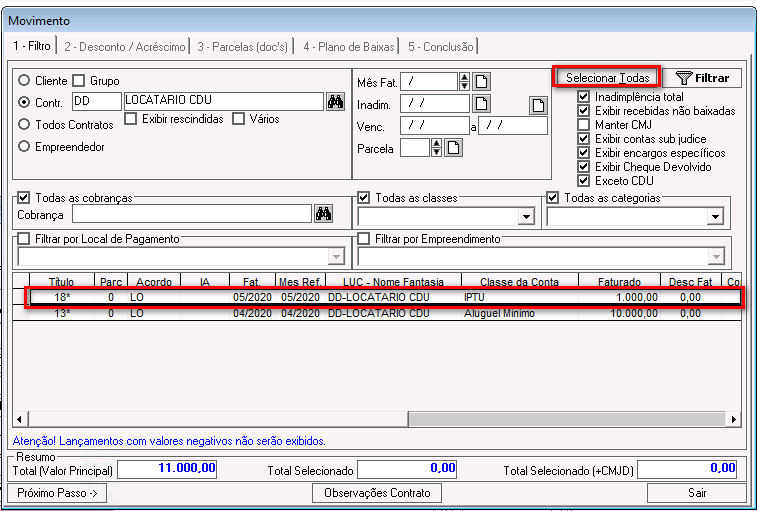Click the Parcela number field

[x=415, y=148]
